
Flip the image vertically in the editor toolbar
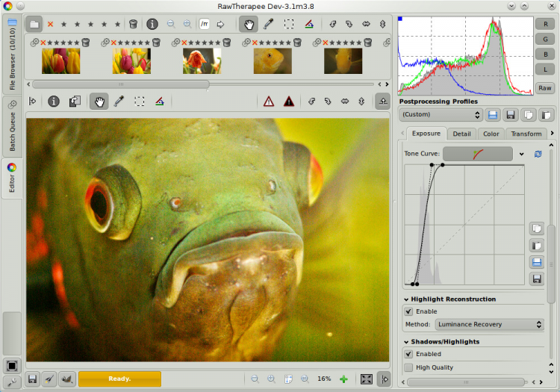click(361, 102)
